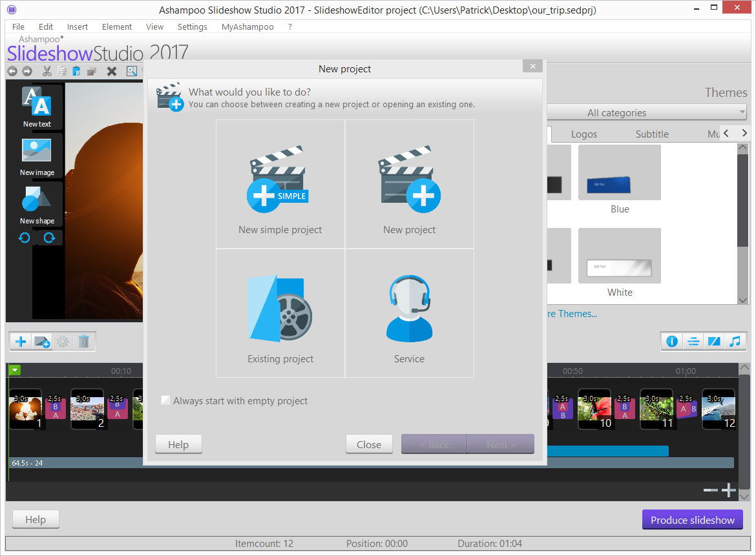Click the delete X toolbar icon
756x556 pixels.
pyautogui.click(x=111, y=71)
